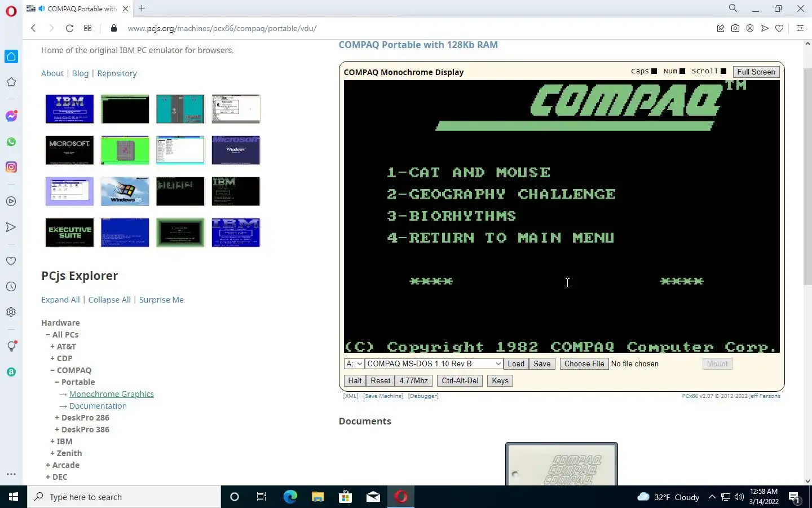Image resolution: width=812 pixels, height=508 pixels.
Task: Open the Microsoft black screen thumbnail
Action: 69,150
